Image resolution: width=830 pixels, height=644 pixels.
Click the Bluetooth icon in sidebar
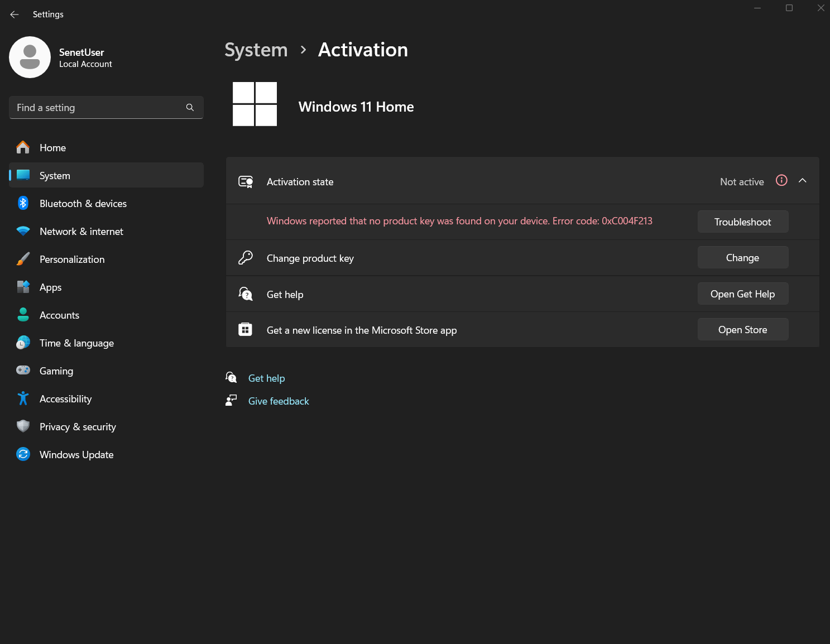point(23,203)
